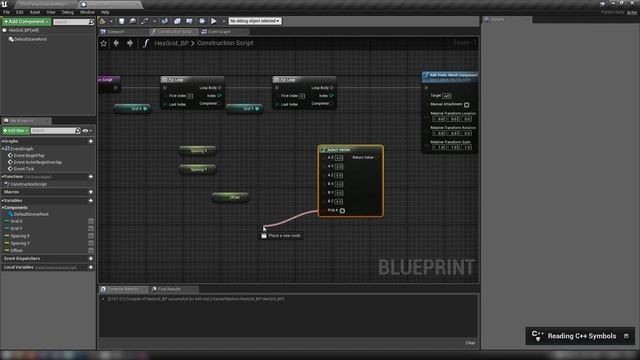Image resolution: width=640 pixels, height=360 pixels.
Task: Click the Play button in toolbar
Action: point(213,21)
